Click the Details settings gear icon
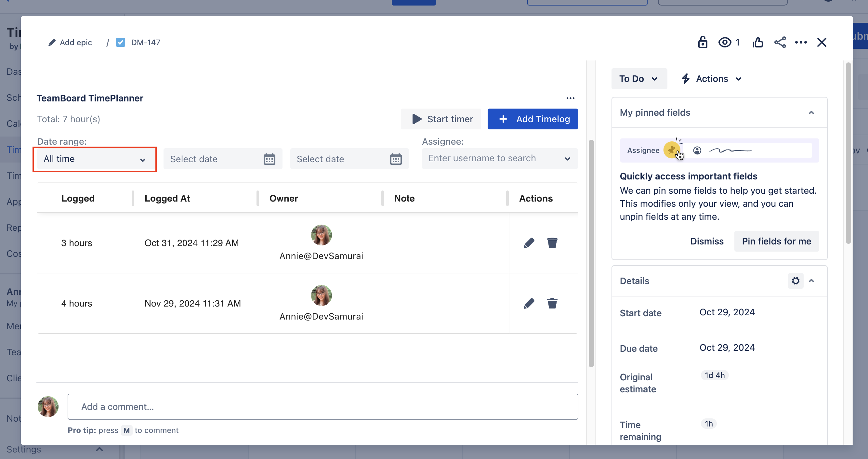The height and width of the screenshot is (459, 868). click(795, 281)
